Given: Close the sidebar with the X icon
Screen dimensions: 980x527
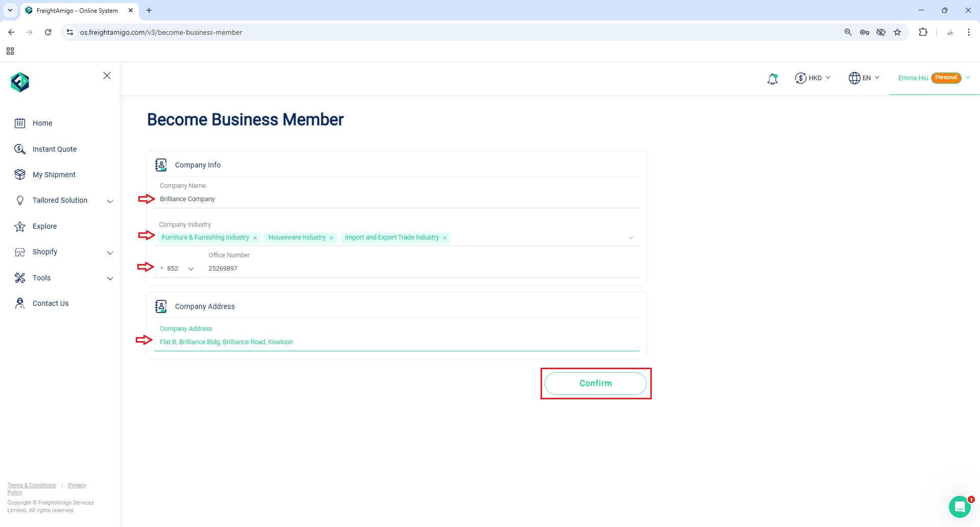Looking at the screenshot, I should tap(107, 76).
